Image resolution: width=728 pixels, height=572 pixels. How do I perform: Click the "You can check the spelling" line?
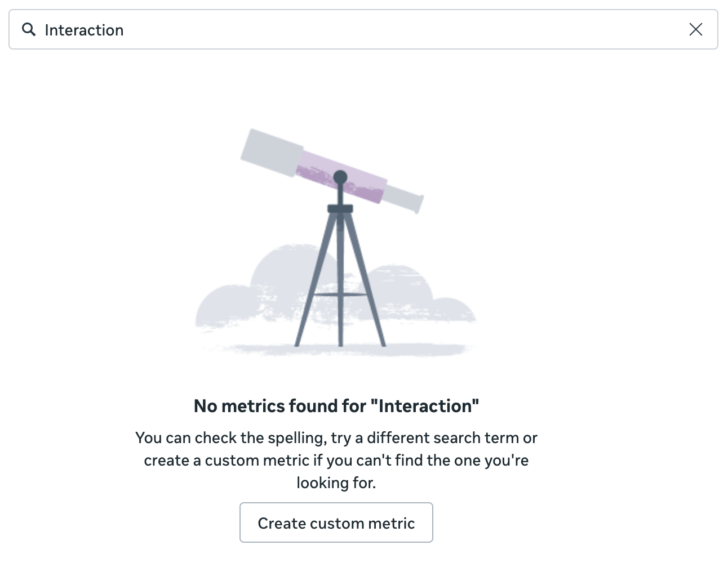[336, 438]
